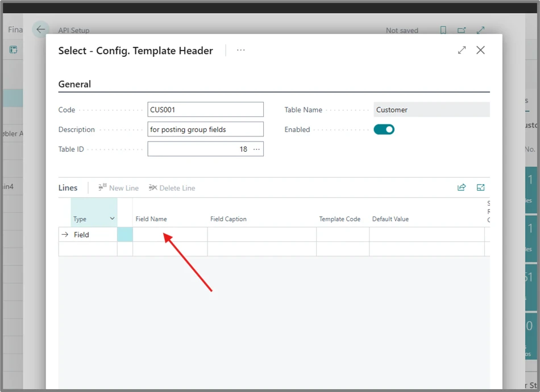Add a New Line in Lines

coord(118,188)
